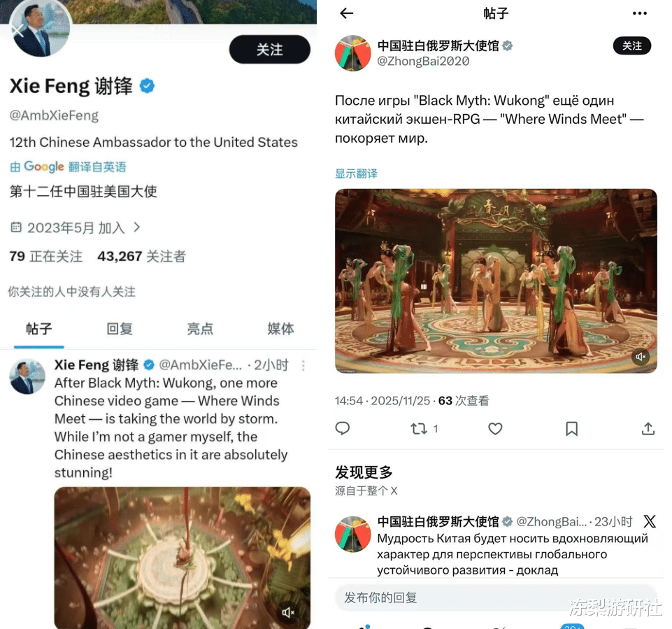Follow 中国驻白俄罗斯大使馆 account
The width and height of the screenshot is (672, 629).
631,46
